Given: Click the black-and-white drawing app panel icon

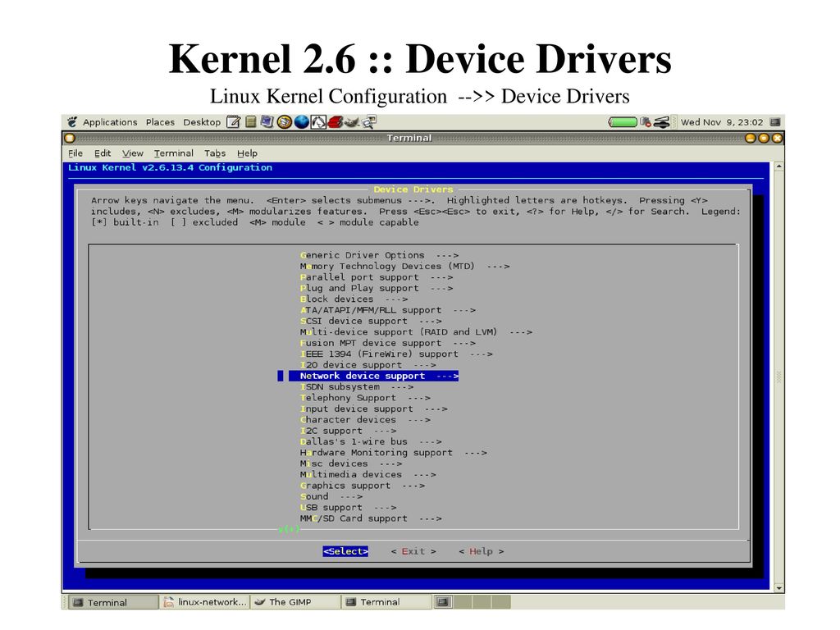Looking at the screenshot, I should tap(318, 122).
